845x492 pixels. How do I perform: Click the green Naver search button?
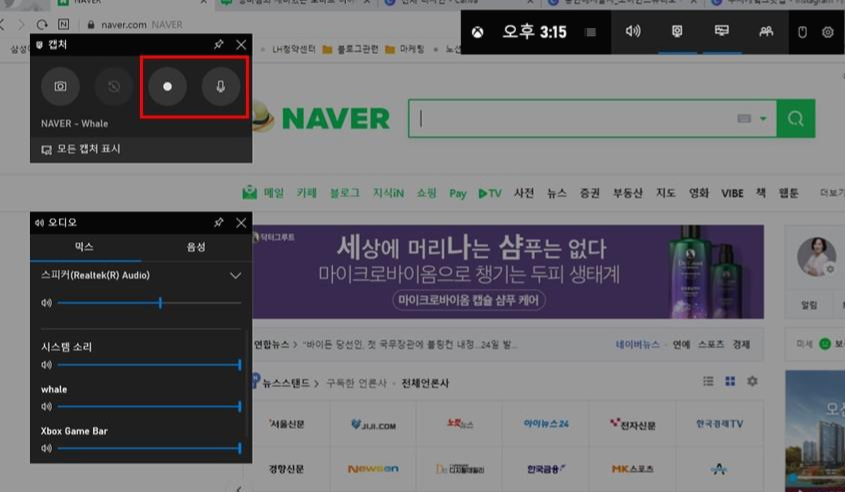point(795,119)
